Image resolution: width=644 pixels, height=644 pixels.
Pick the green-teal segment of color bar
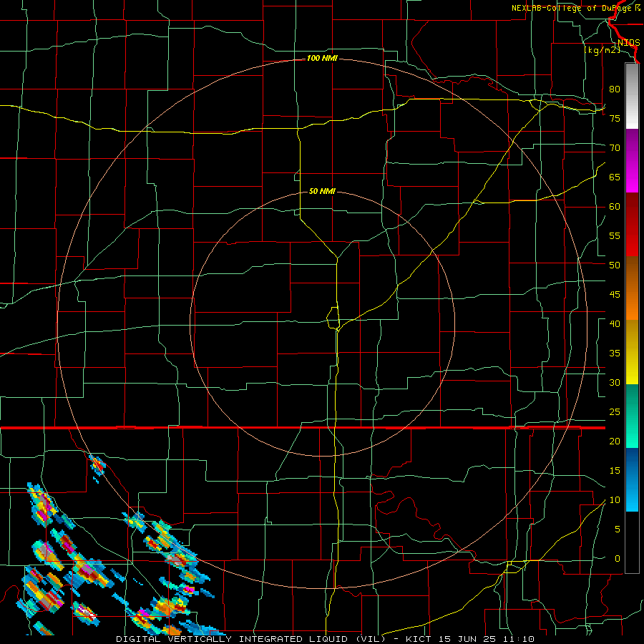tap(632, 416)
